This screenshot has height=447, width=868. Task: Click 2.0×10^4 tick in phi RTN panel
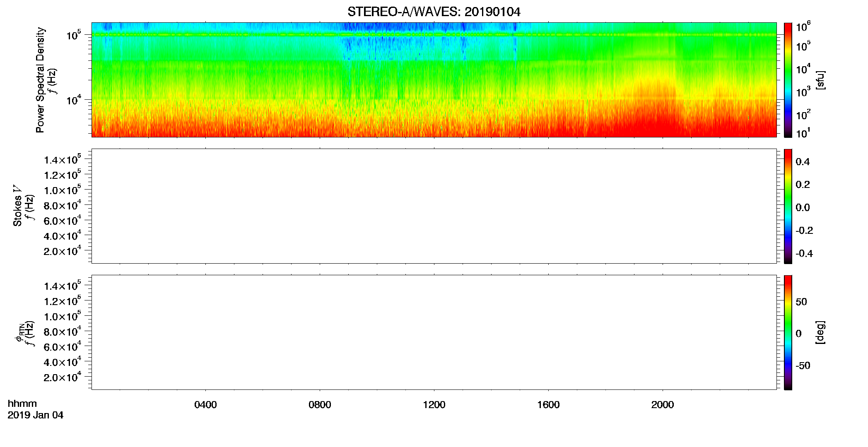point(63,377)
